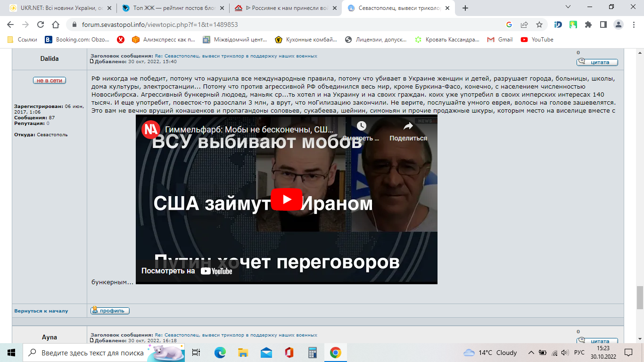This screenshot has height=362, width=644.
Task: Open the iD browser extension
Action: tap(558, 25)
